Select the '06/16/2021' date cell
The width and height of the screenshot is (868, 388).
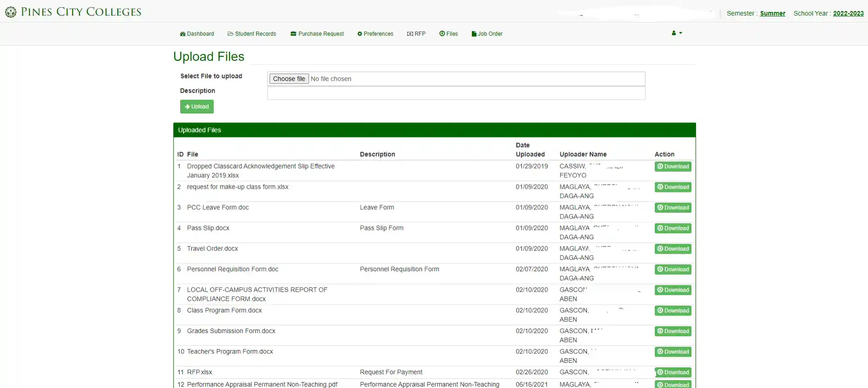pyautogui.click(x=532, y=385)
